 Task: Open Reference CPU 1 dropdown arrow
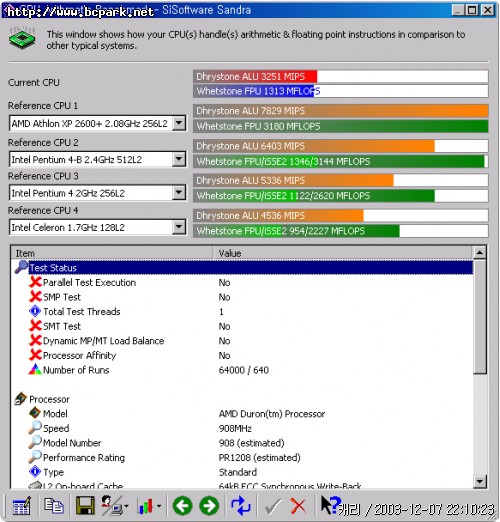tap(179, 123)
